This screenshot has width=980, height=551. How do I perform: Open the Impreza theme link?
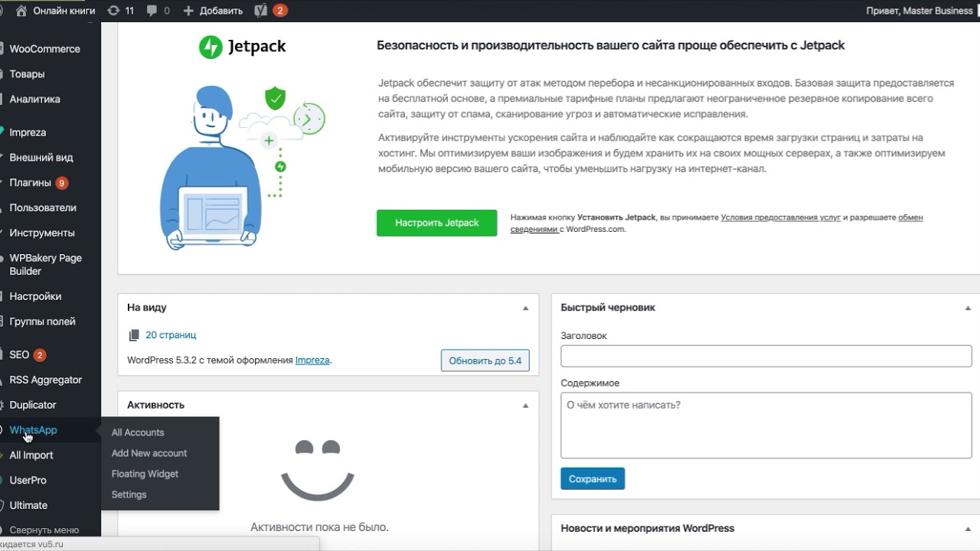pyautogui.click(x=312, y=360)
